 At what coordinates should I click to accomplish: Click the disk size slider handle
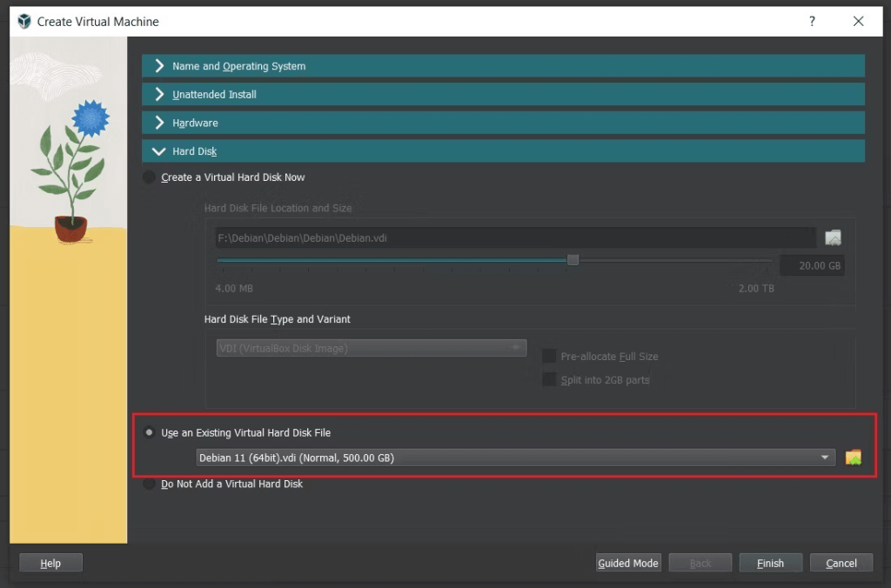(x=573, y=259)
